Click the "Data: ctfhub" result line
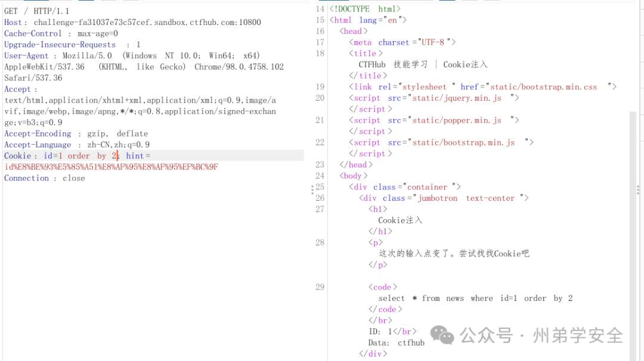This screenshot has width=644, height=361. click(397, 343)
